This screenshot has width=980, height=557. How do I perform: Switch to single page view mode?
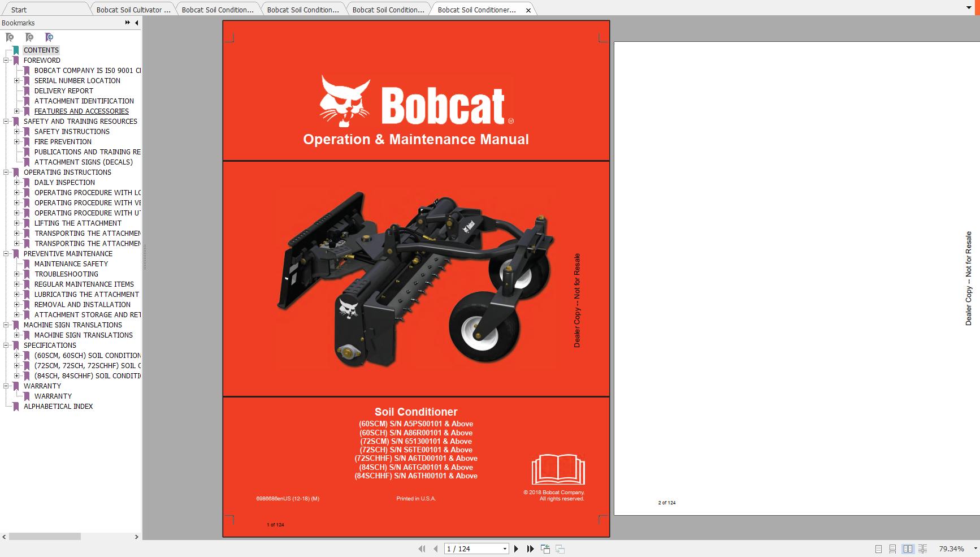[x=878, y=549]
